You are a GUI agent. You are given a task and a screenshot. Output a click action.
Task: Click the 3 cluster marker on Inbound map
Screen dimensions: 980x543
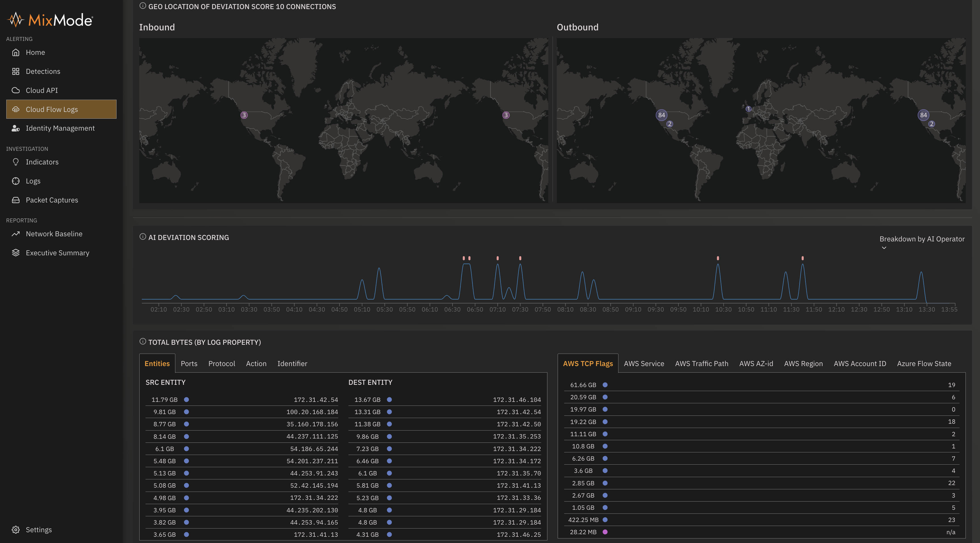coord(244,115)
